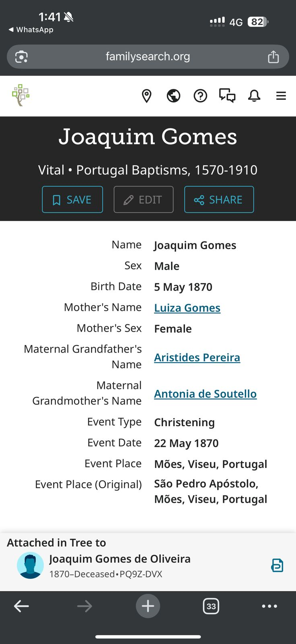Focus the familysearch.org address bar
Image resolution: width=296 pixels, height=644 pixels.
point(148,57)
